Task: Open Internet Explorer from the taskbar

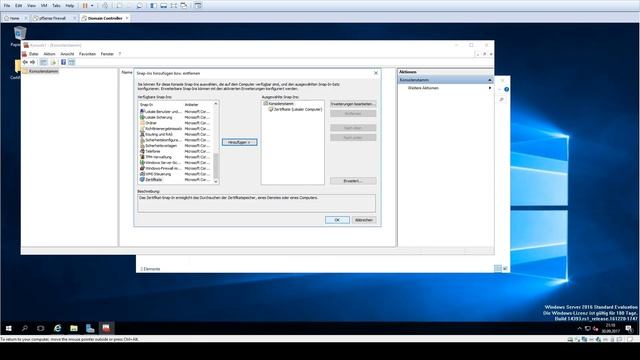Action: pyautogui.click(x=58, y=328)
